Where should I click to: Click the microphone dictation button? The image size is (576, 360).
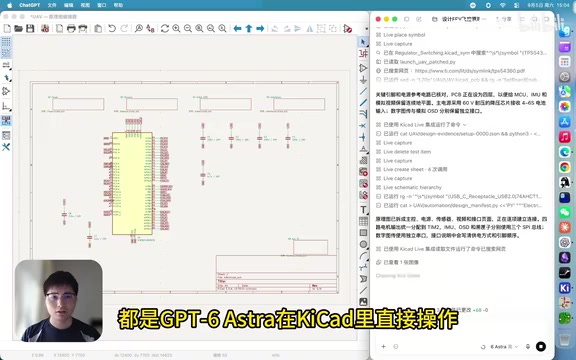528,346
